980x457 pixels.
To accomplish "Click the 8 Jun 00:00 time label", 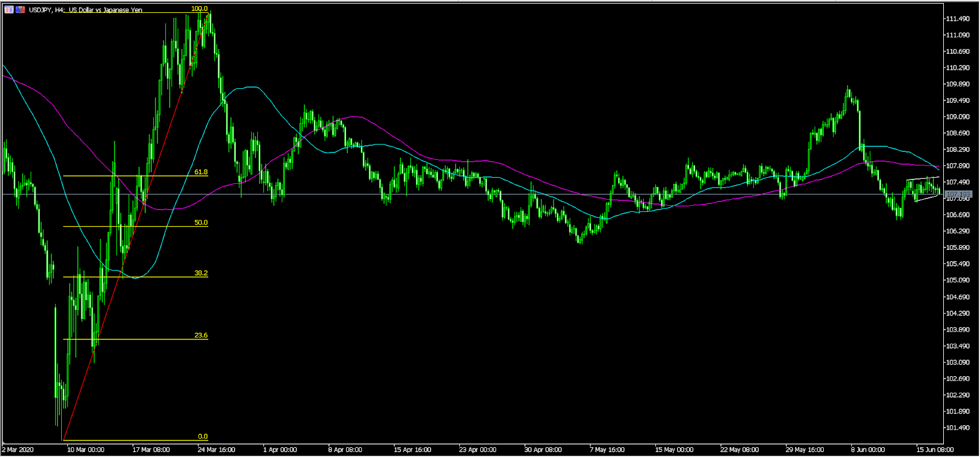I will tap(868, 450).
